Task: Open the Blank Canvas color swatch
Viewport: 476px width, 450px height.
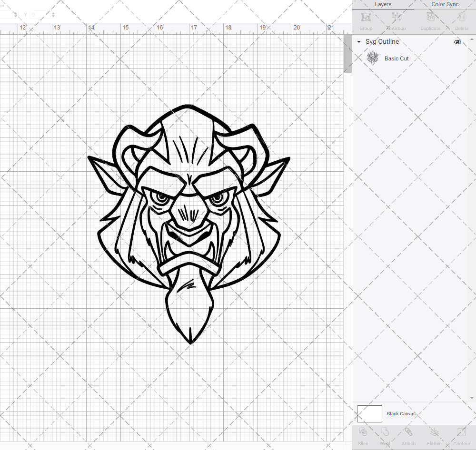Action: pyautogui.click(x=369, y=413)
